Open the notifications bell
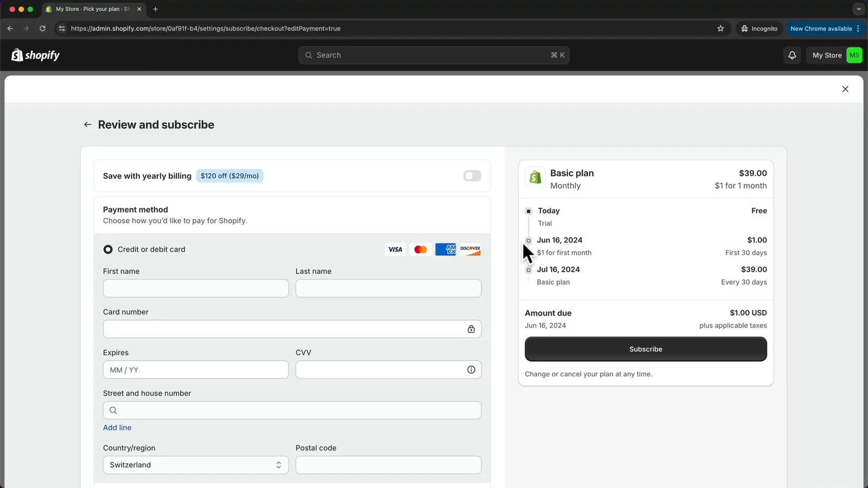The height and width of the screenshot is (488, 868). [792, 55]
